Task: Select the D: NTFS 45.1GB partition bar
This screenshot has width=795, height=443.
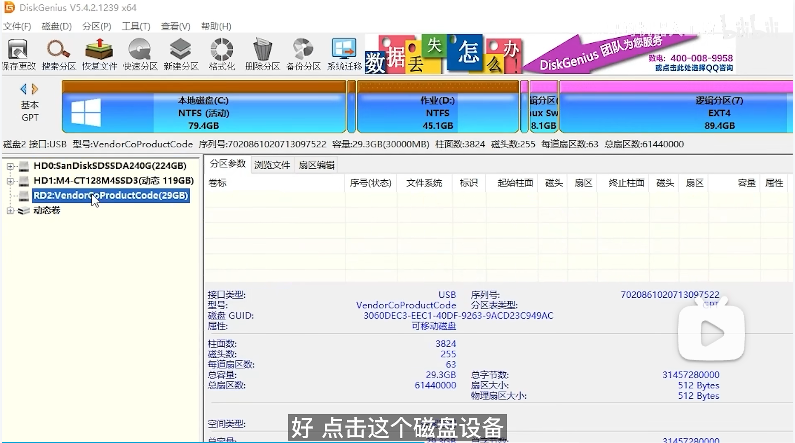Action: click(438, 106)
